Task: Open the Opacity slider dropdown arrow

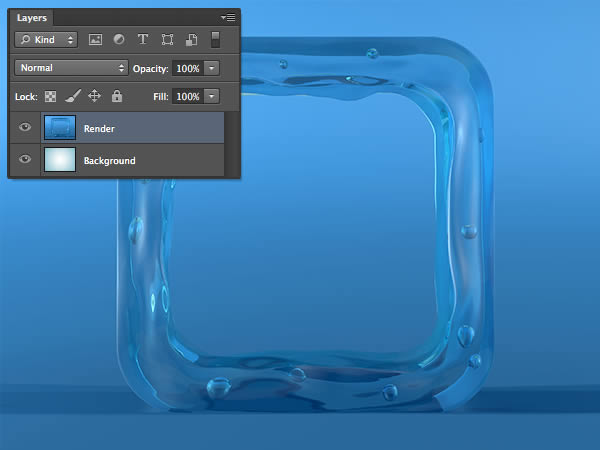Action: click(x=212, y=68)
